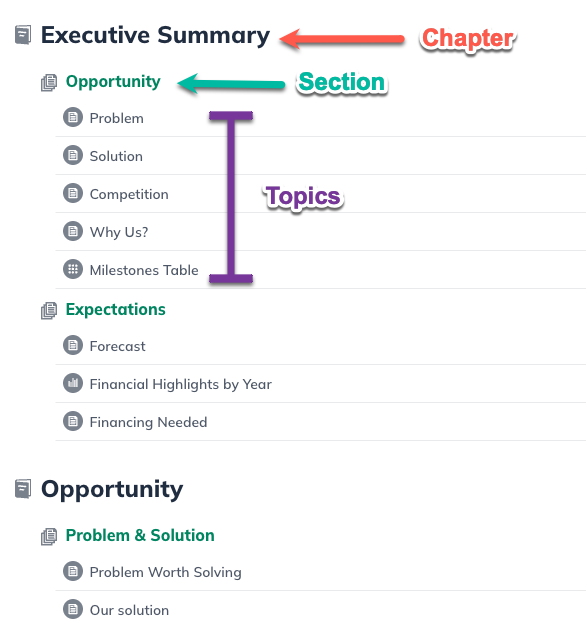Select the Competition topic
The image size is (586, 626).
click(x=129, y=194)
